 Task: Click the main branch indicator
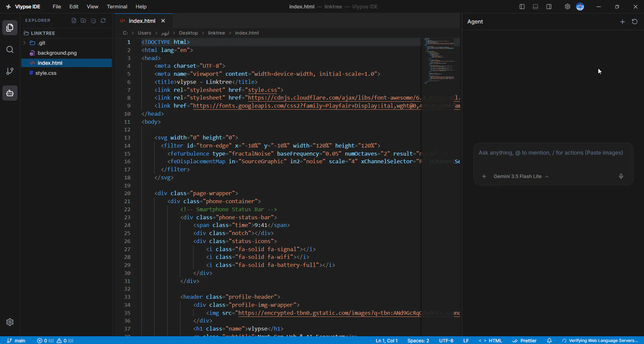pyautogui.click(x=16, y=340)
